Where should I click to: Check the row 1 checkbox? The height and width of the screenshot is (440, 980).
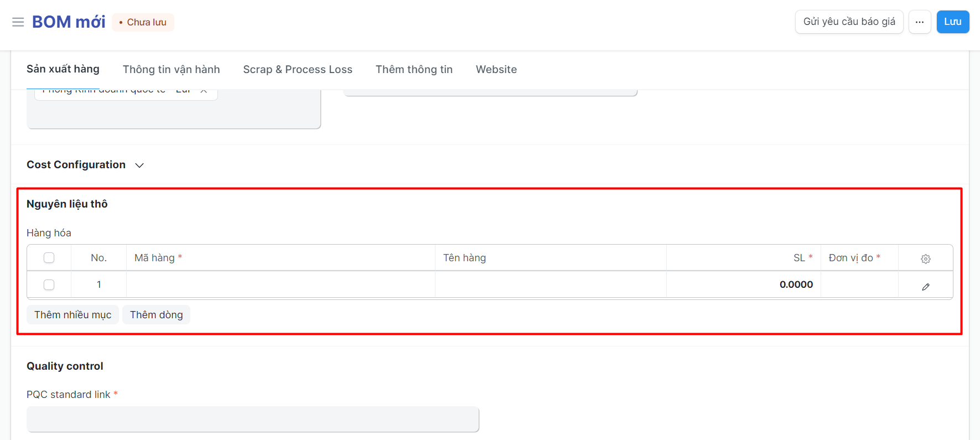(x=49, y=284)
